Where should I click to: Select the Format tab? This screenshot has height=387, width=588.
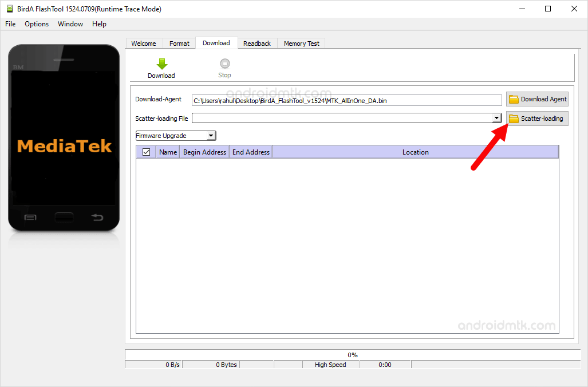179,44
